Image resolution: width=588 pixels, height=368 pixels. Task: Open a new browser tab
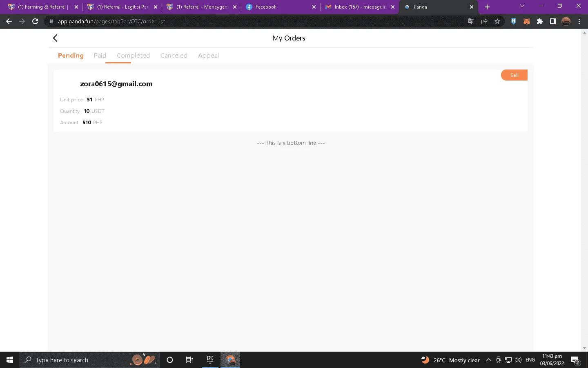(487, 7)
